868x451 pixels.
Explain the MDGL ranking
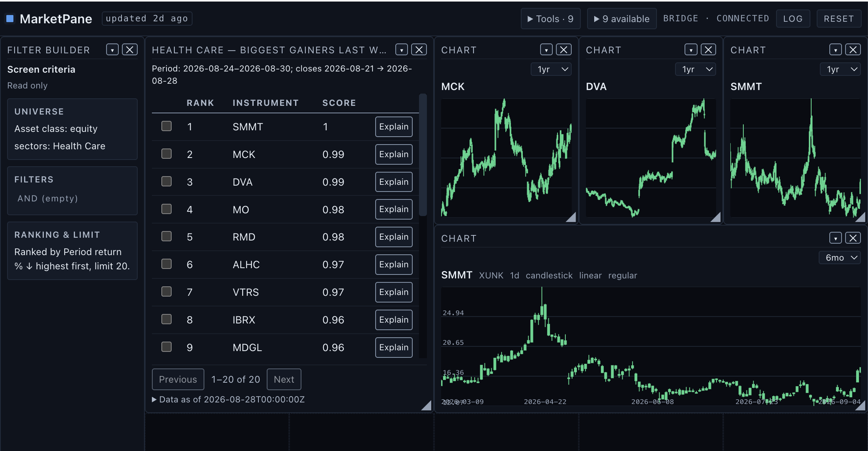[394, 348]
